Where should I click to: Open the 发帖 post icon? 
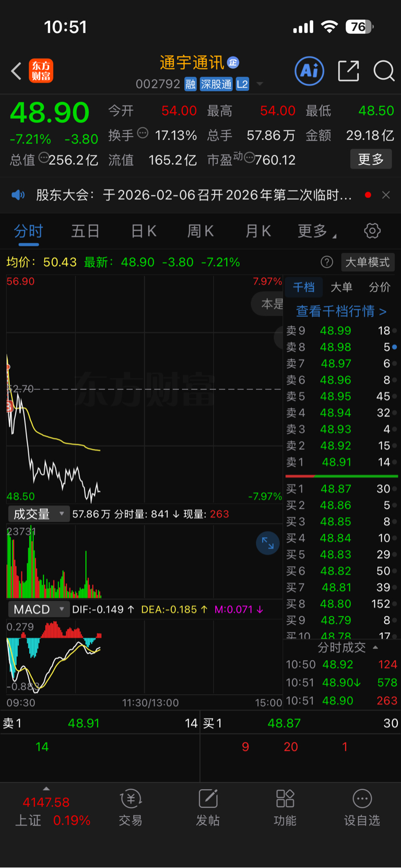[x=208, y=808]
